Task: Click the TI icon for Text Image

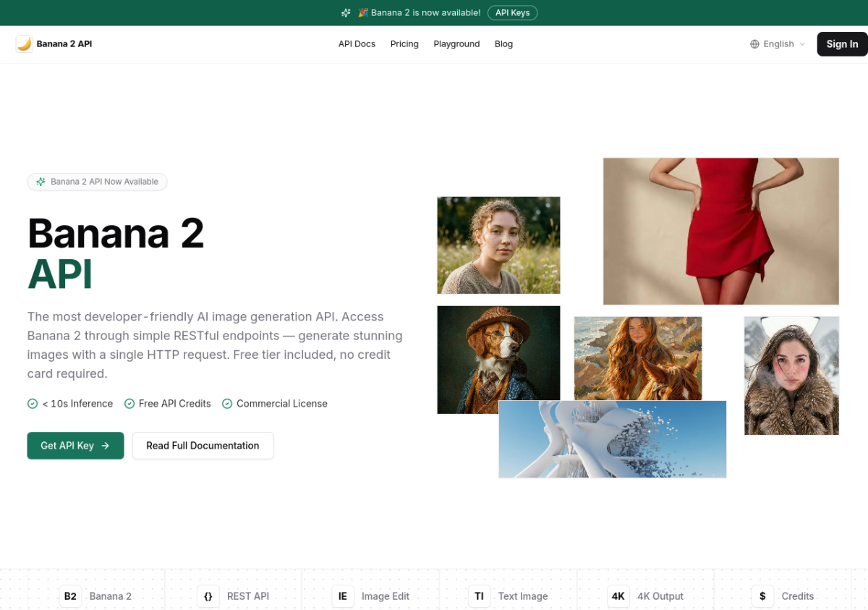Action: click(479, 596)
